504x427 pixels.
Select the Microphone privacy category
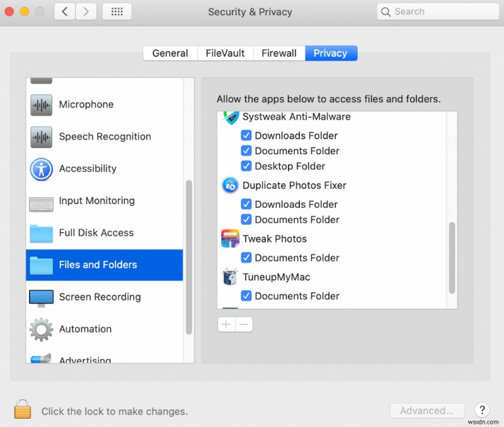pyautogui.click(x=85, y=105)
